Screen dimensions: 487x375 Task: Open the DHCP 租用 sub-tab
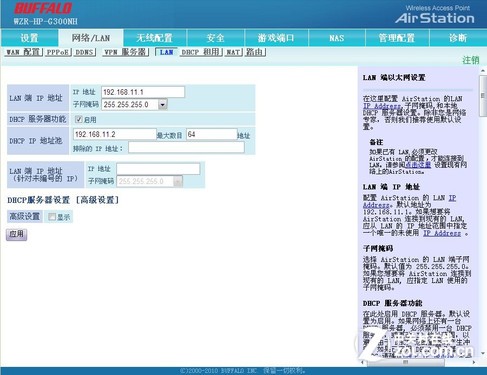pos(201,52)
